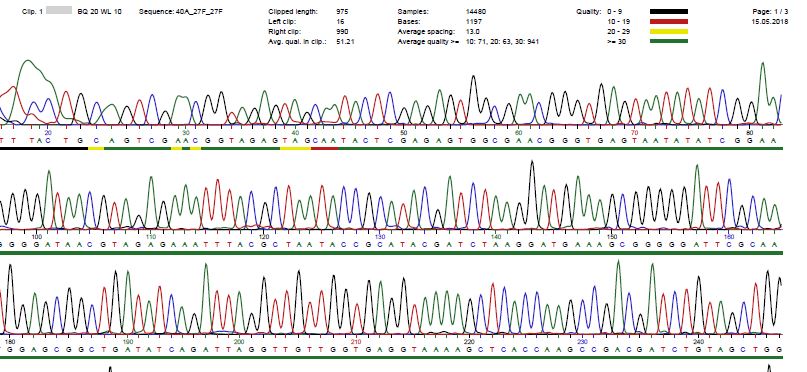The image size is (807, 372).
Task: Click the green >= 30 quality swatch
Action: 669,41
